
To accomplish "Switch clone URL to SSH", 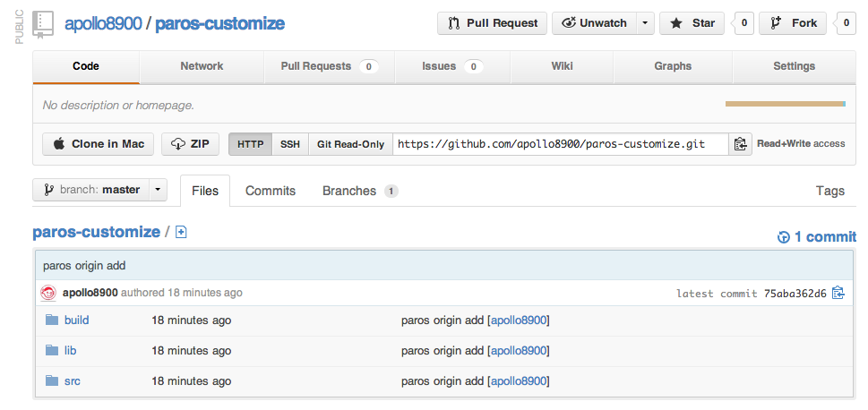I will 290,144.
